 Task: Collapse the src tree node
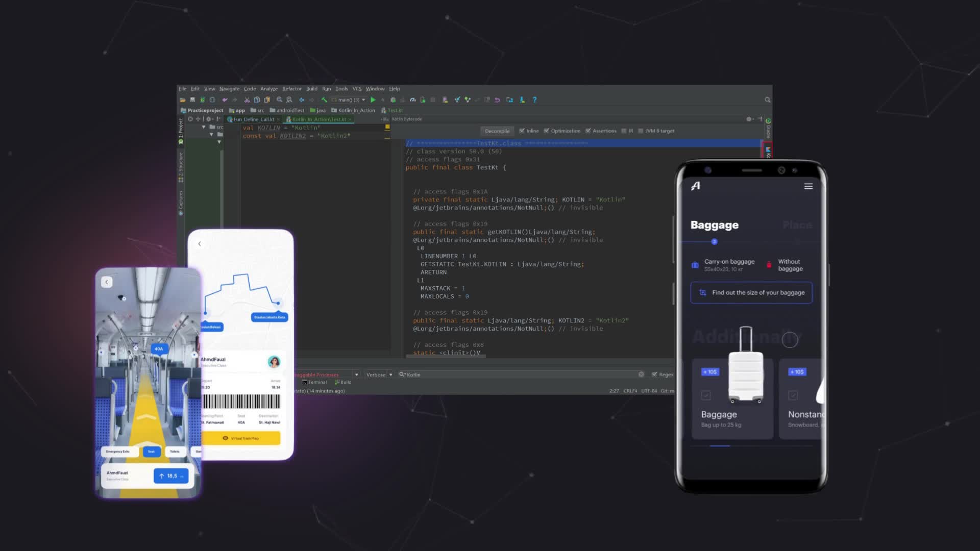tap(204, 127)
